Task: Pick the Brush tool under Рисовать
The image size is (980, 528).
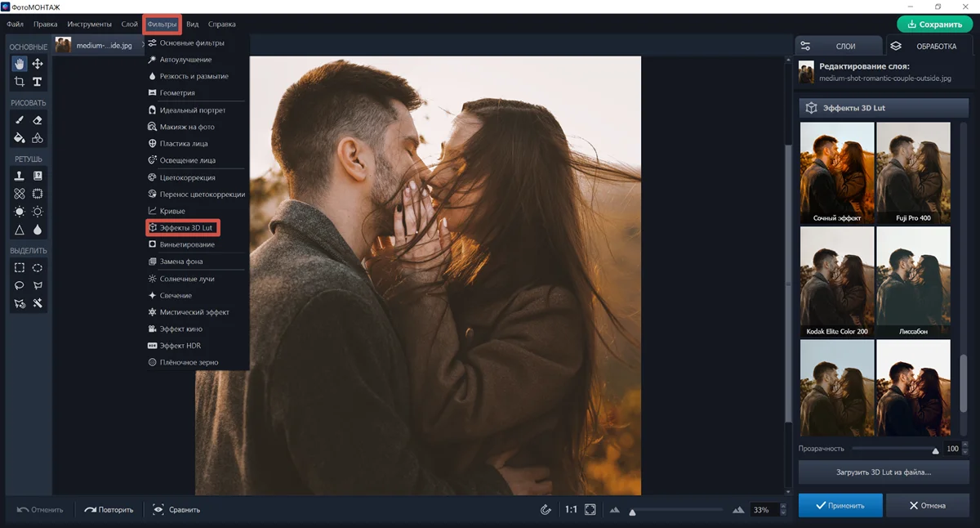Action: 20,120
